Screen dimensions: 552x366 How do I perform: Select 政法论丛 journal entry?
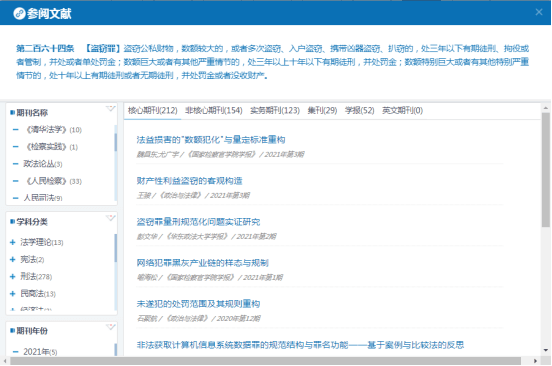[43, 164]
